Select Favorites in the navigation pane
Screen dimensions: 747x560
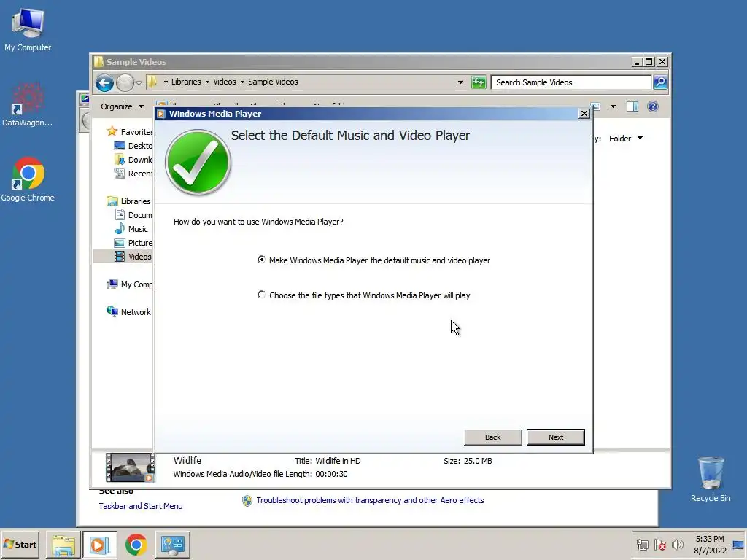(x=130, y=132)
